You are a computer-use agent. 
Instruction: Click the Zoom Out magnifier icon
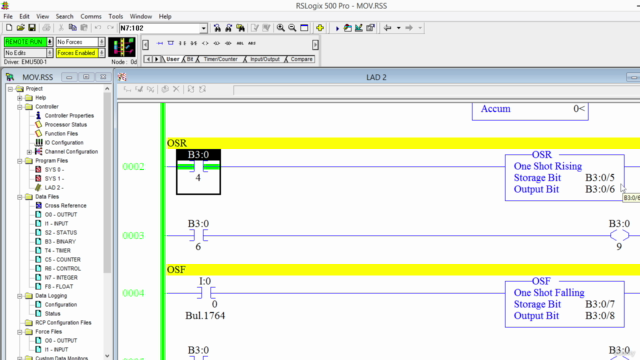292,28
